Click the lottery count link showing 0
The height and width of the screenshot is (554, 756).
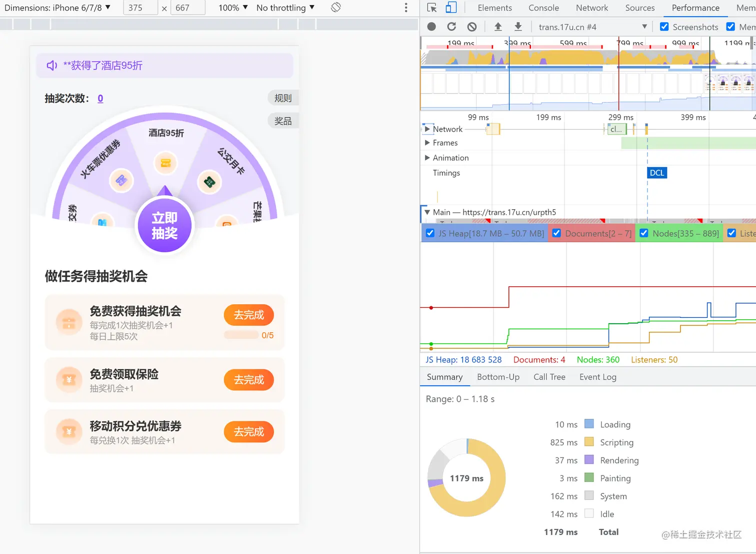[100, 99]
